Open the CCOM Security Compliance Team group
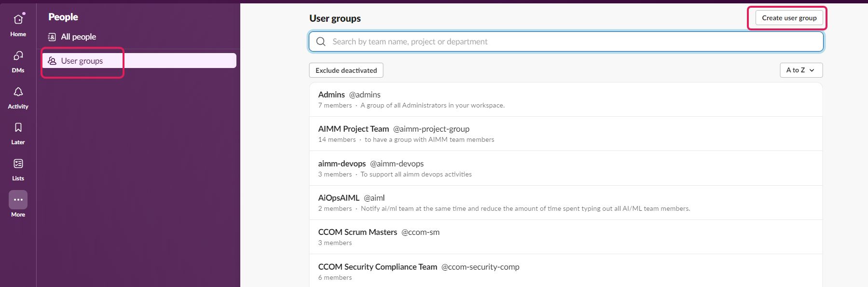 coord(566,271)
